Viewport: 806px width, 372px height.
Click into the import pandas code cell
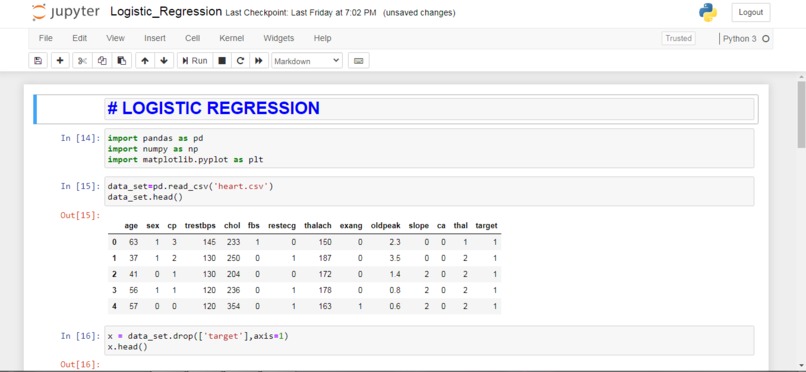tap(429, 148)
